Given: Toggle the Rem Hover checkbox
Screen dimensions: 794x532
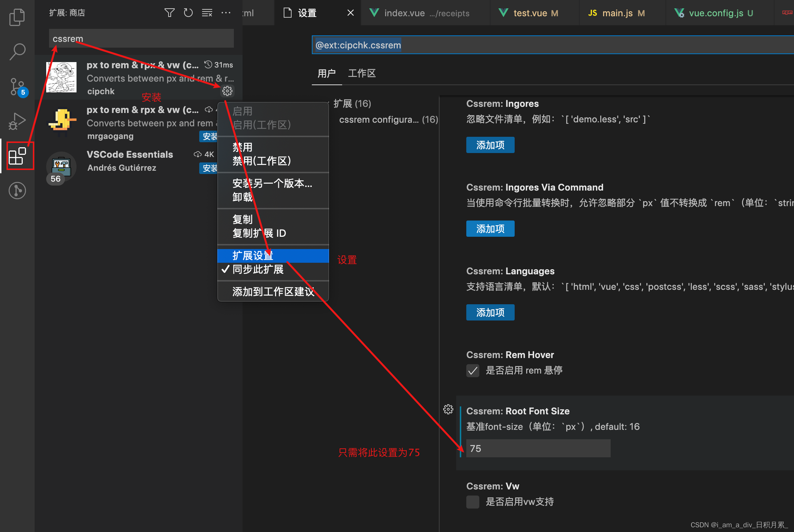Looking at the screenshot, I should (x=473, y=371).
